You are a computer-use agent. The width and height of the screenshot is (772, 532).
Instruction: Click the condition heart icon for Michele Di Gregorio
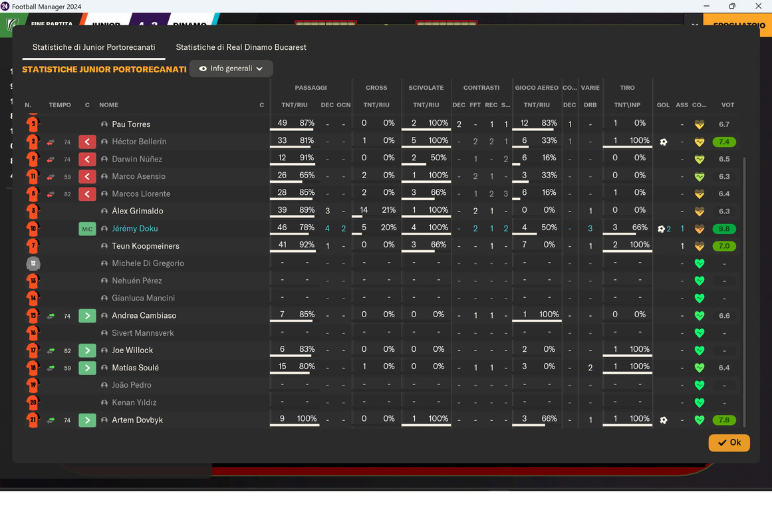click(x=699, y=263)
